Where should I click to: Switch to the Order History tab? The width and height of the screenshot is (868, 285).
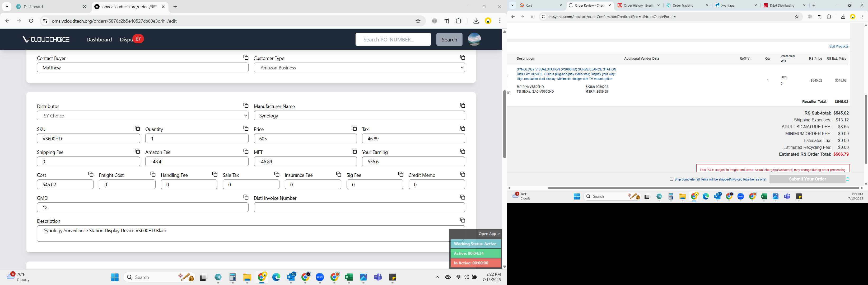(638, 5)
